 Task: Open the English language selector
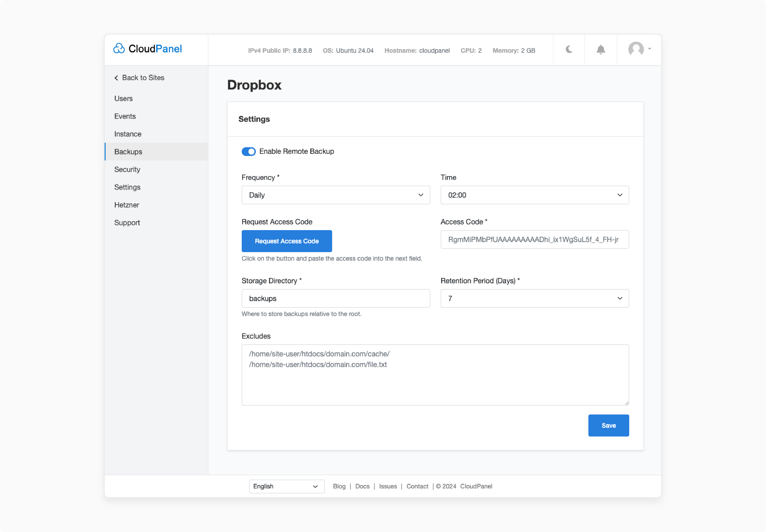[286, 486]
